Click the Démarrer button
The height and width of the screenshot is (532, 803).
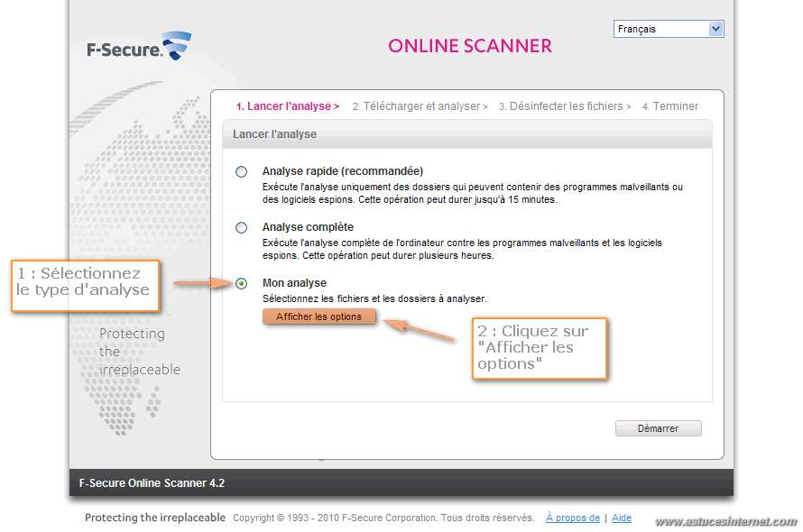658,428
